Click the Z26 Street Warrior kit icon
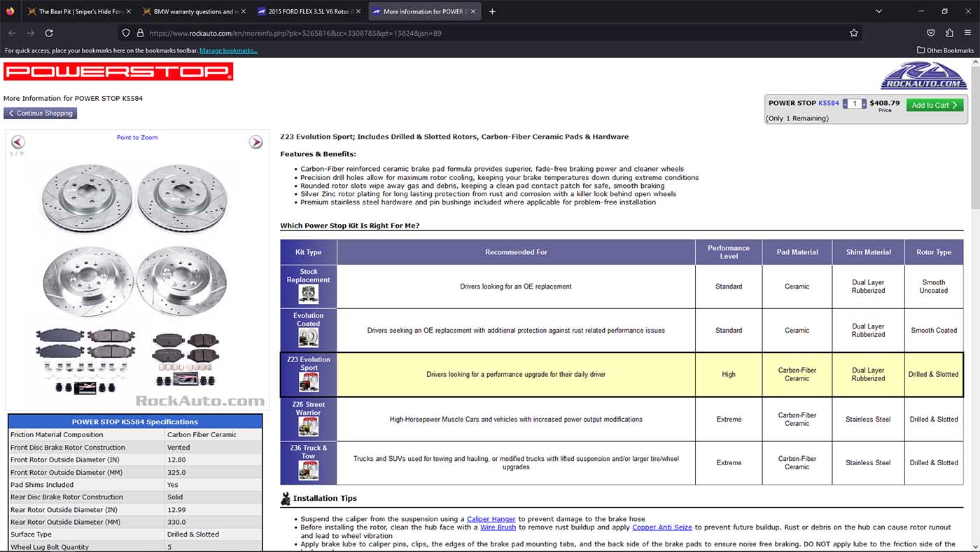This screenshot has height=552, width=980. [309, 427]
